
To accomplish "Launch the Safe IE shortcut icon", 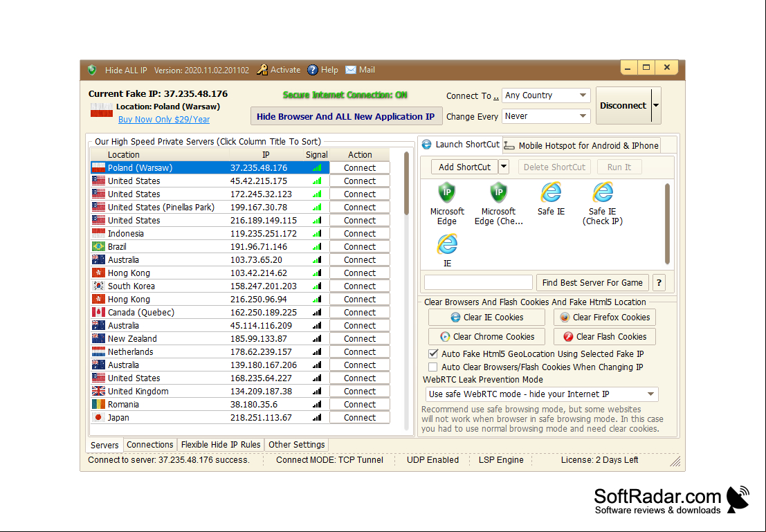I will [551, 192].
